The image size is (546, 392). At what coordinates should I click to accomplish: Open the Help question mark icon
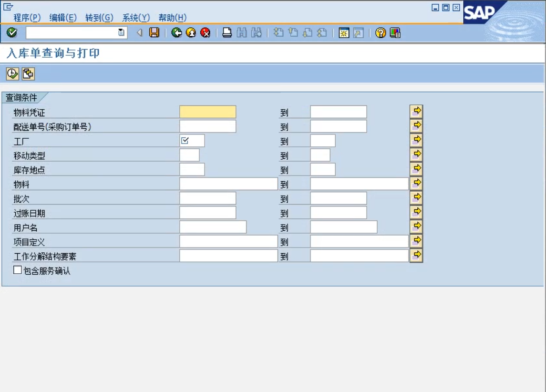(x=380, y=32)
